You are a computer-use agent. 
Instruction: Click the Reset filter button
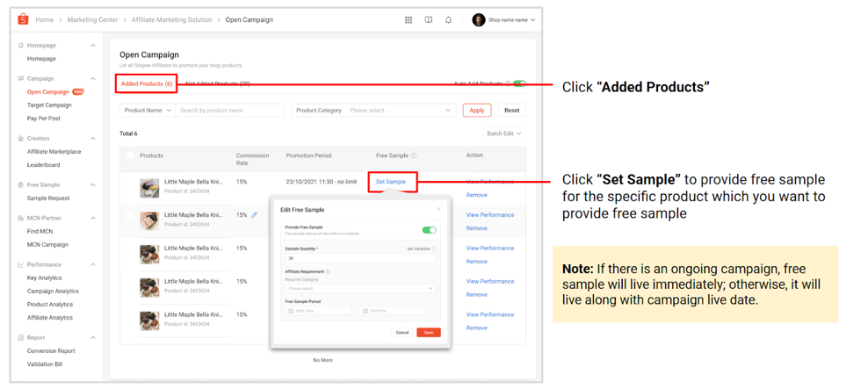(x=512, y=110)
